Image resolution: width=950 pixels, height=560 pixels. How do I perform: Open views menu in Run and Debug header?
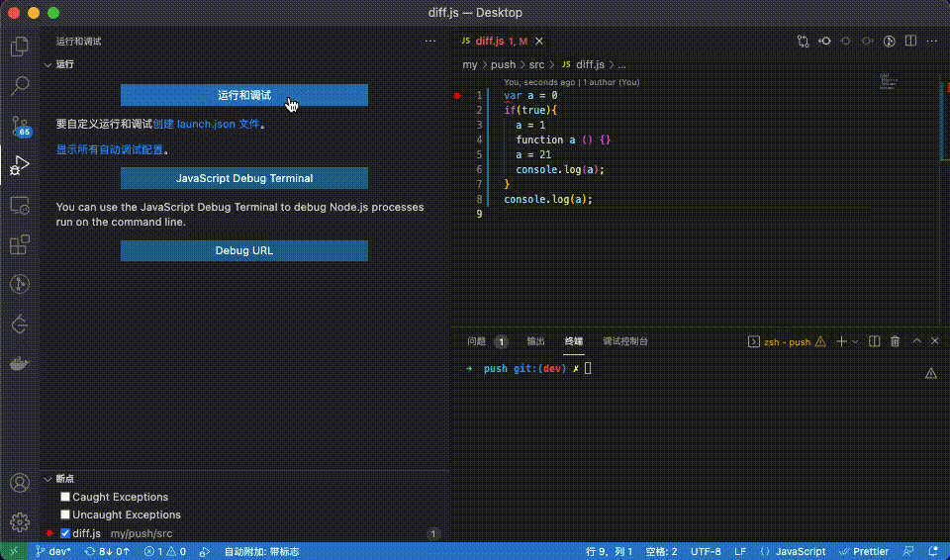pos(430,42)
